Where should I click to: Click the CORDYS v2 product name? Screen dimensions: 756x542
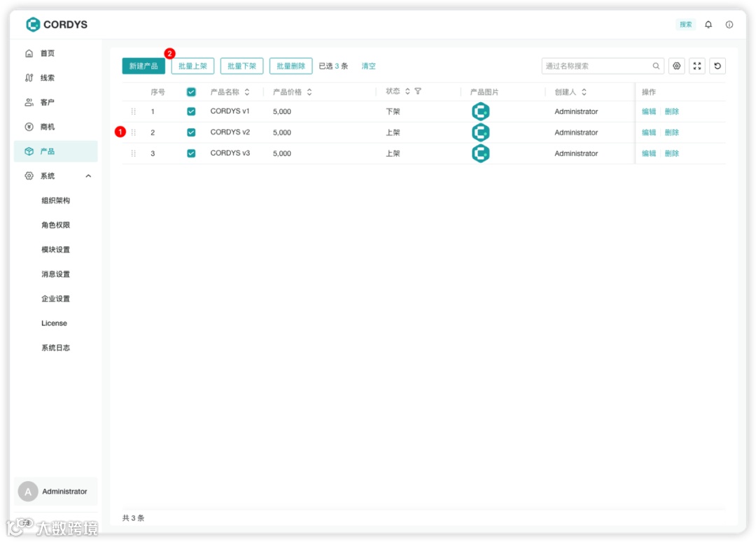pos(230,132)
